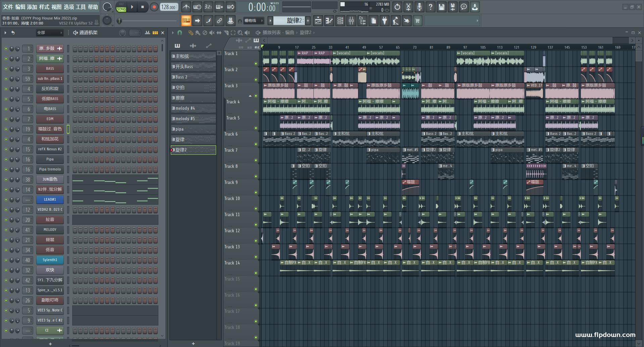Open the graph editor in channel rack

click(x=147, y=33)
